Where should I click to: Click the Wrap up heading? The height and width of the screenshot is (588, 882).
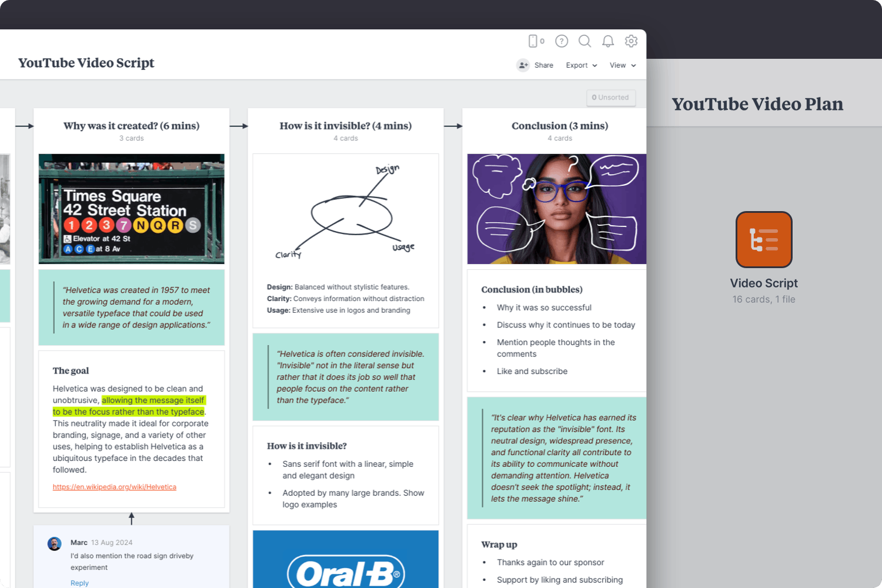(499, 545)
